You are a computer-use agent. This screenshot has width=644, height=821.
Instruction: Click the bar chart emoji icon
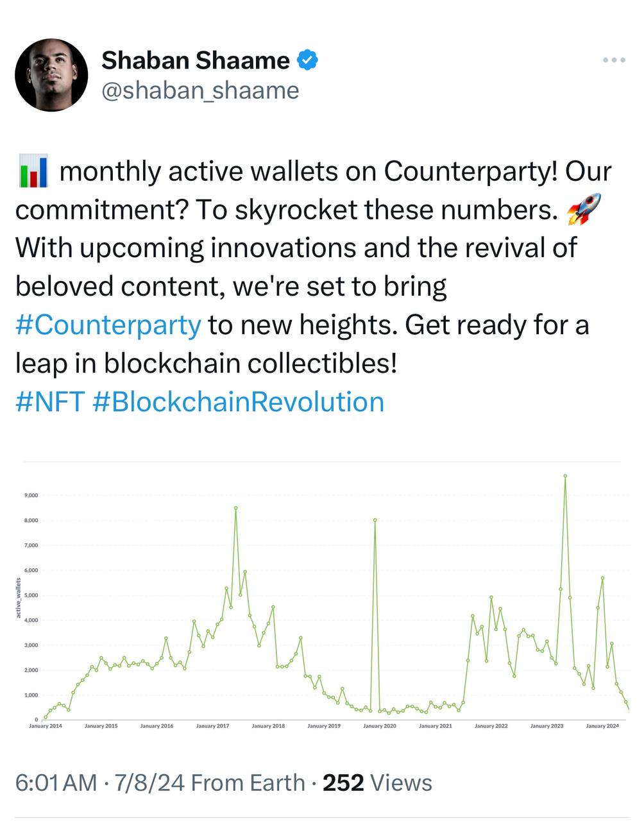(33, 171)
